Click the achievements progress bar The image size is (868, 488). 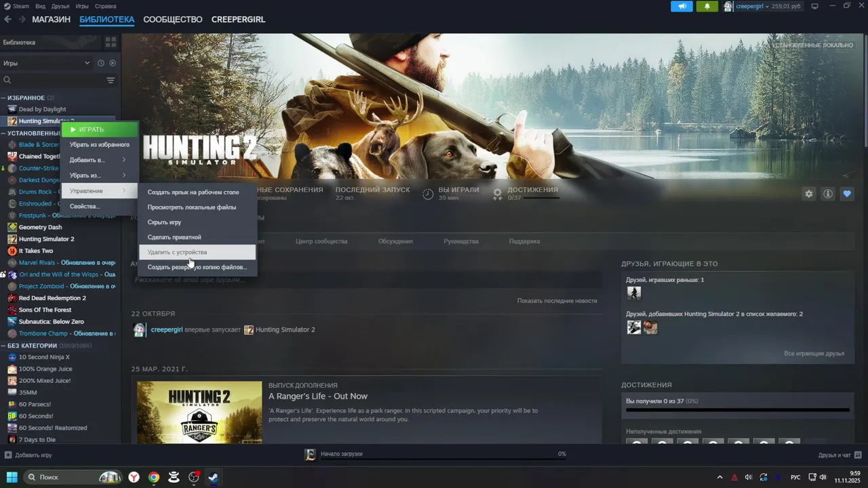737,410
